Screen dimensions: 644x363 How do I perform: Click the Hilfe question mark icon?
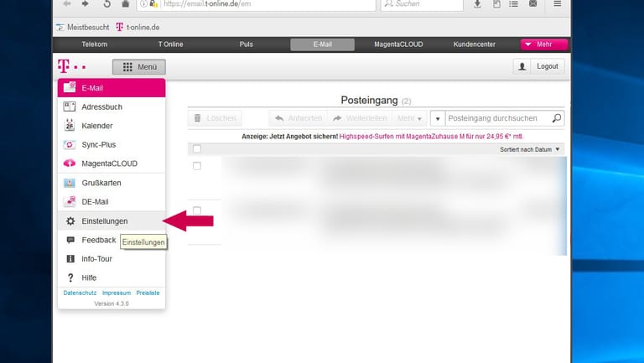70,277
